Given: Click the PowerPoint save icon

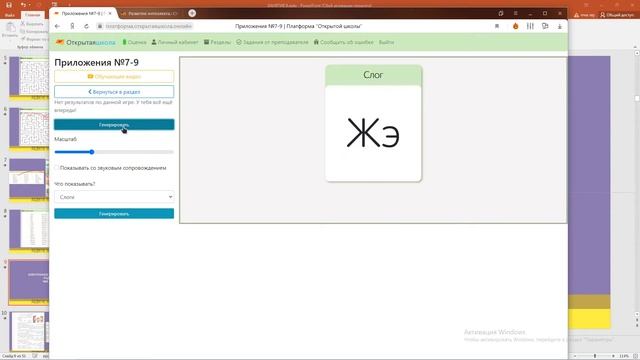Looking at the screenshot, I should coord(9,5).
